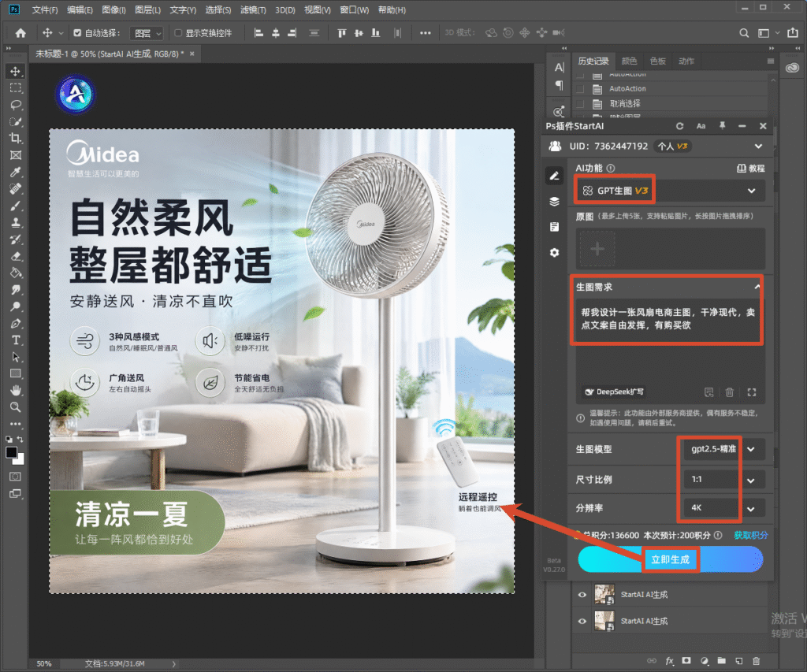Select the Clone Stamp tool
Screen dimensions: 807x672
[x=16, y=222]
